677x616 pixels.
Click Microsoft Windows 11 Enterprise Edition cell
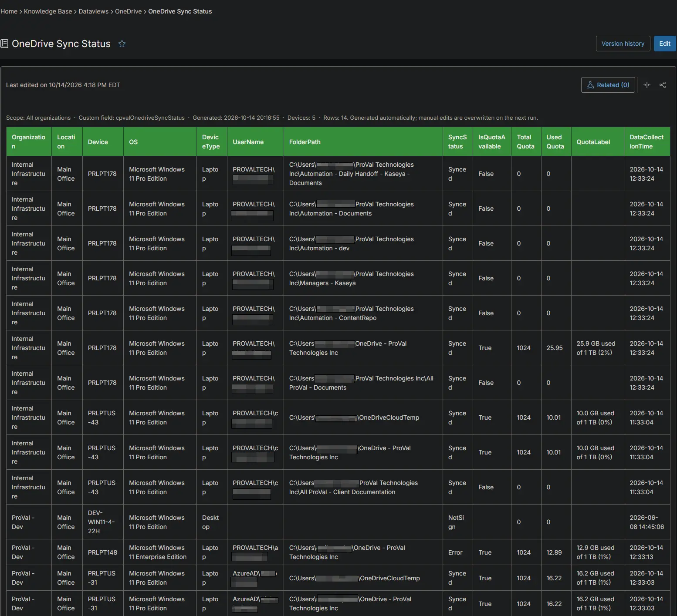[160, 552]
